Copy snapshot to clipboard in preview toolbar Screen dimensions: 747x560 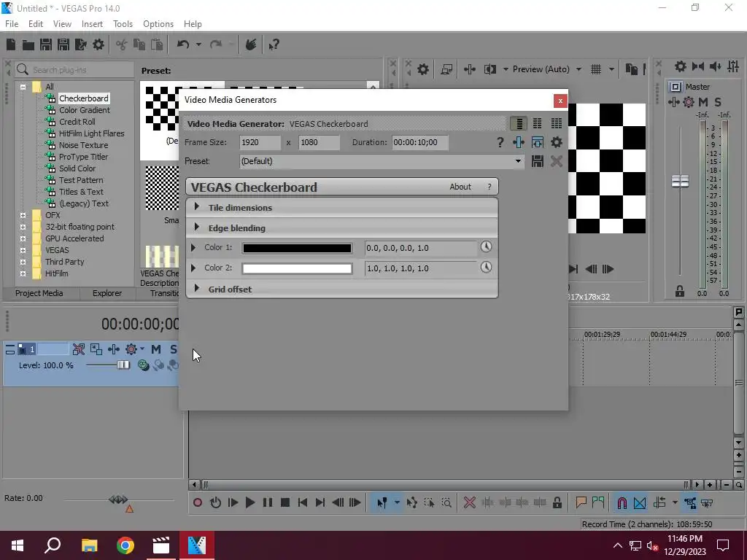[x=631, y=69]
